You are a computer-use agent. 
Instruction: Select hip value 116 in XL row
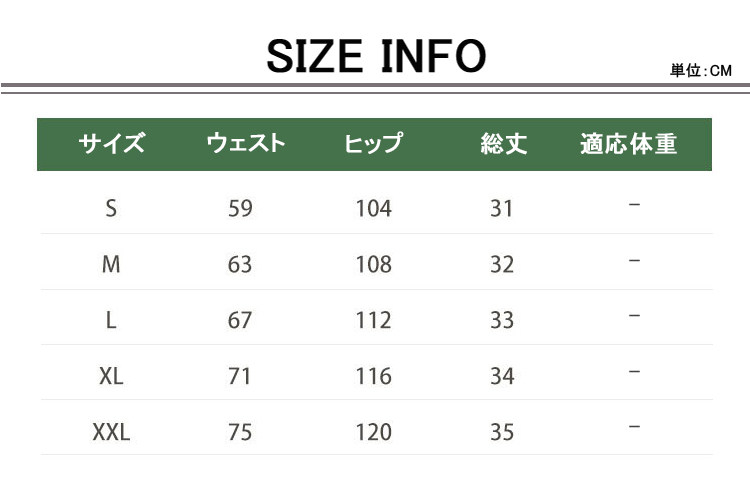point(373,376)
